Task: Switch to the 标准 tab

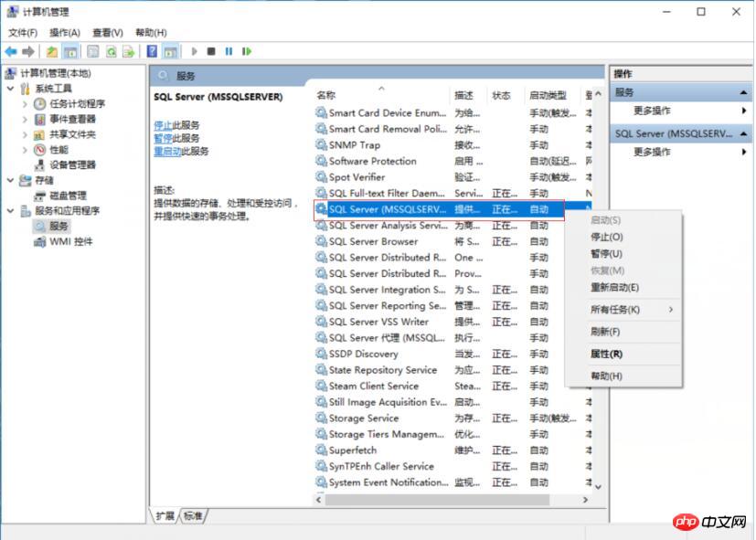Action: coord(193,516)
